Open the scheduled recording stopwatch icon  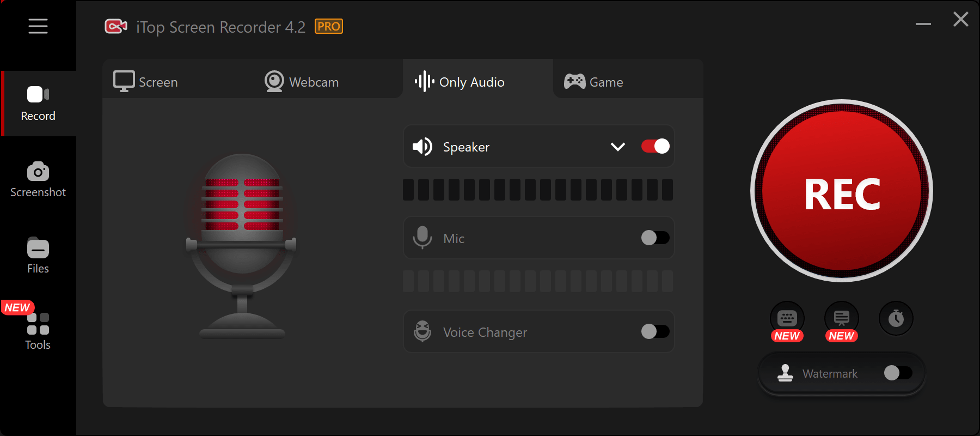[896, 318]
